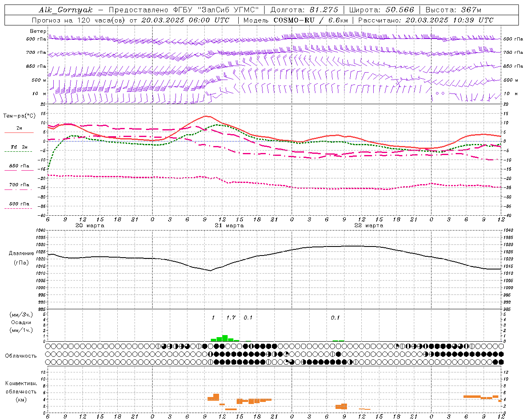Click the (км) units label
The width and height of the screenshot is (525, 420).
(x=21, y=399)
